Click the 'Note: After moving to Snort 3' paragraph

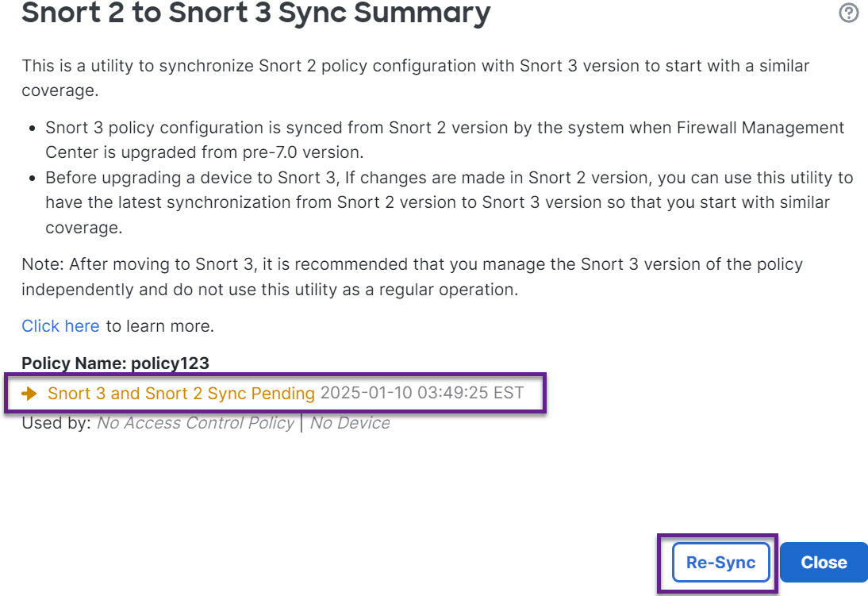pos(411,276)
